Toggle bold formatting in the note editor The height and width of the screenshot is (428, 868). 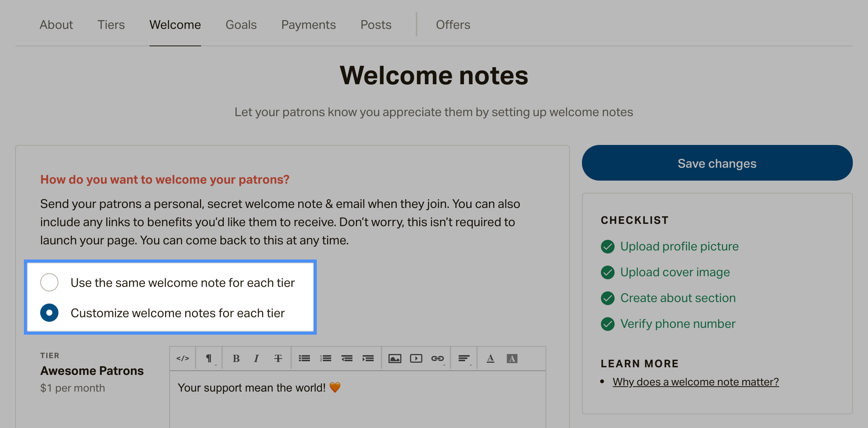click(236, 358)
